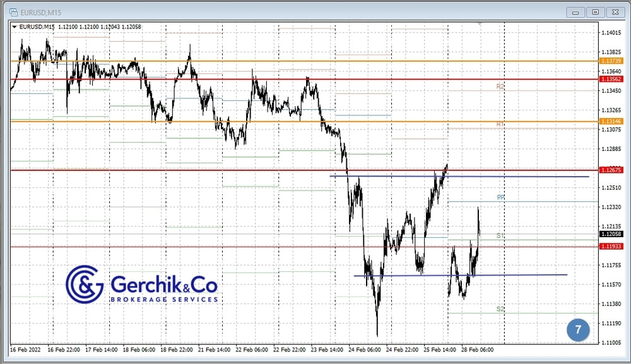
Task: Click the blue circle numbered 7
Action: point(578,329)
